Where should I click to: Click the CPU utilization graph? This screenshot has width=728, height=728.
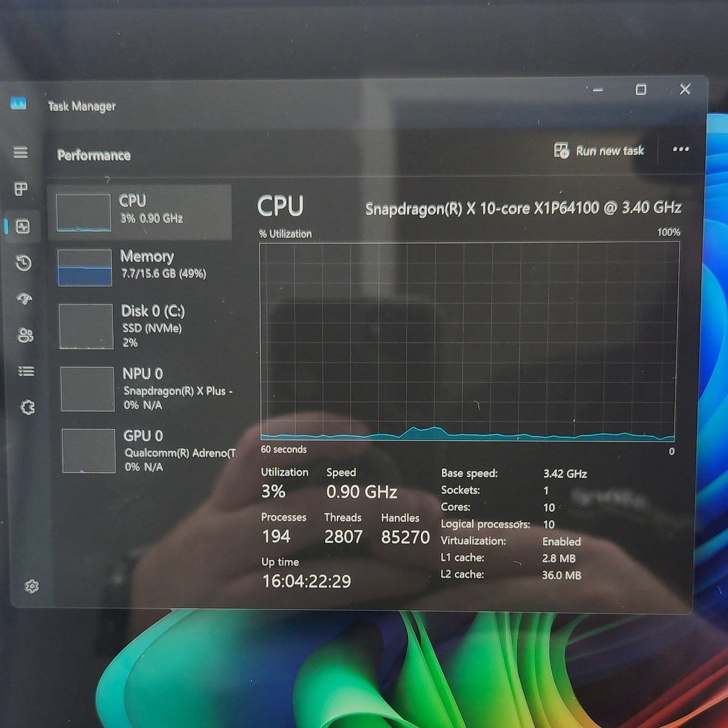coord(468,342)
